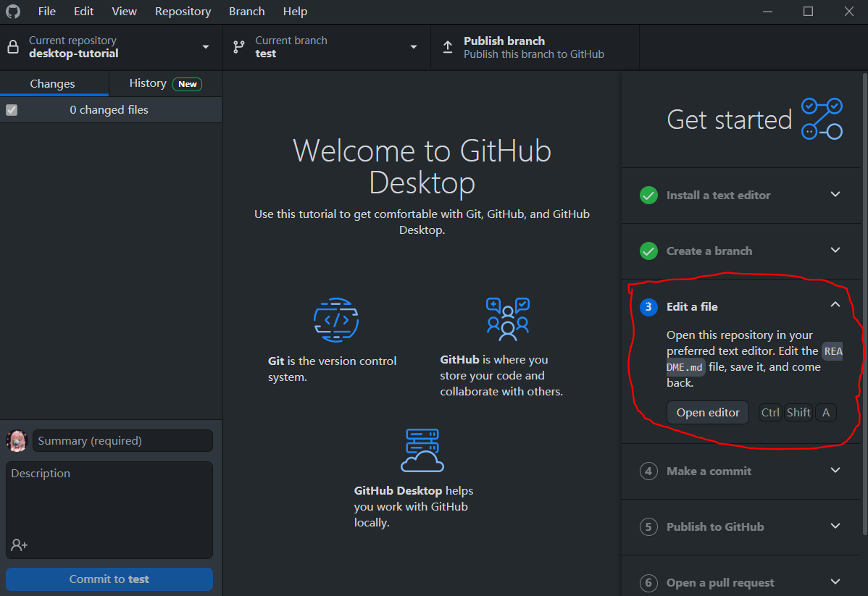This screenshot has height=596, width=868.
Task: Click the add co-authors icon in Description
Action: [x=19, y=545]
